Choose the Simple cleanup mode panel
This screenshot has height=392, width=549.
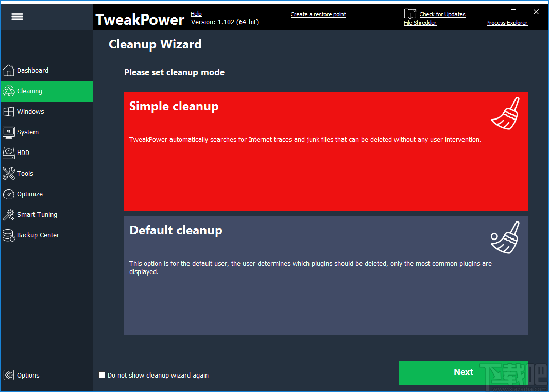tap(326, 151)
